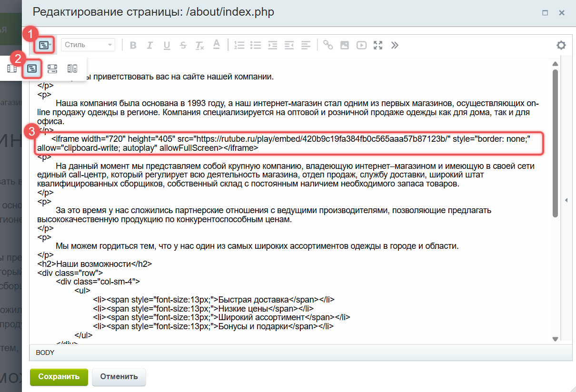Click the allow="clipboard-write; autoplay" line
The image size is (576, 392).
tap(148, 148)
